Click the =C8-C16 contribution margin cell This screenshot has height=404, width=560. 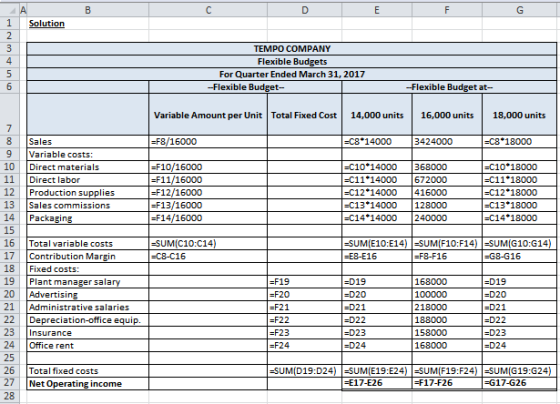pos(208,256)
